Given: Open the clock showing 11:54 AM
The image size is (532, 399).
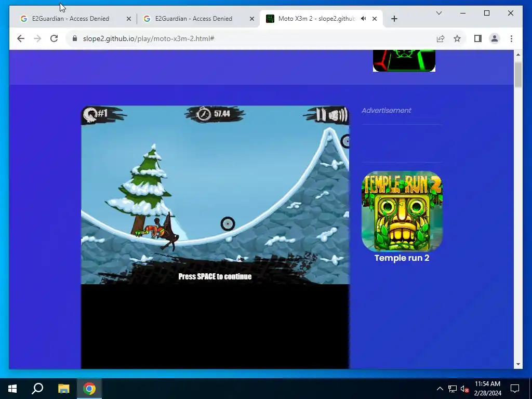Looking at the screenshot, I should (x=487, y=389).
